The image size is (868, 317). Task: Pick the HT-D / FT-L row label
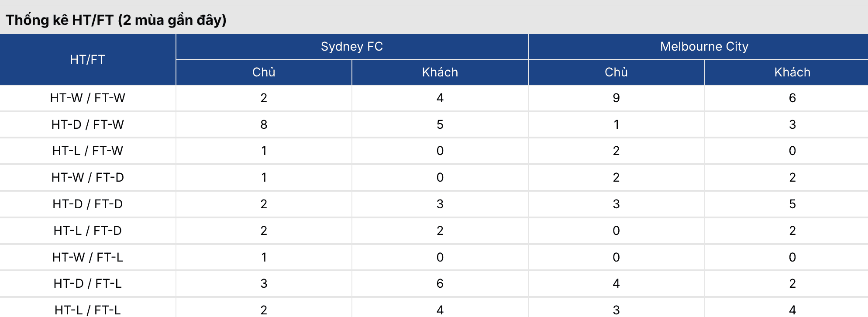(x=88, y=283)
